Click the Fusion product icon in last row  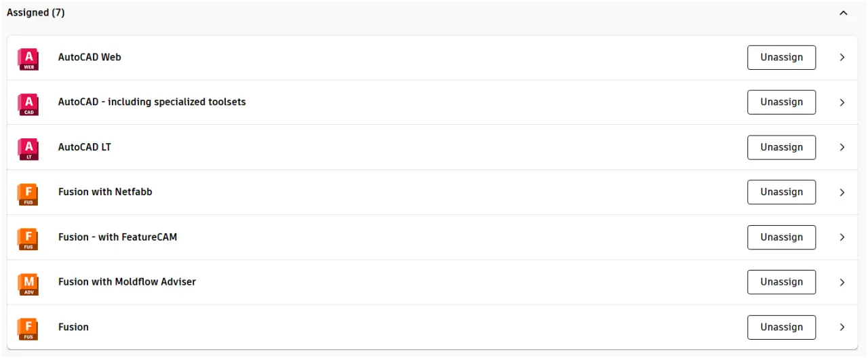point(28,329)
